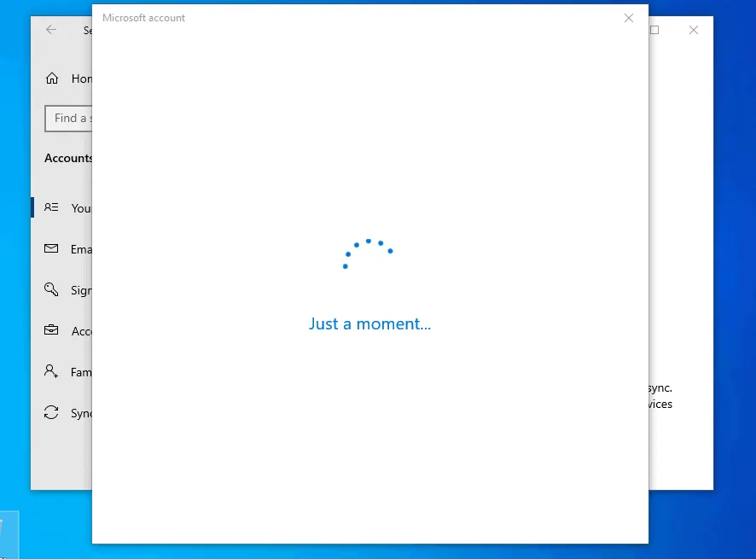Click the Sign-in options key icon
Viewport: 756px width, 559px height.
click(x=51, y=289)
